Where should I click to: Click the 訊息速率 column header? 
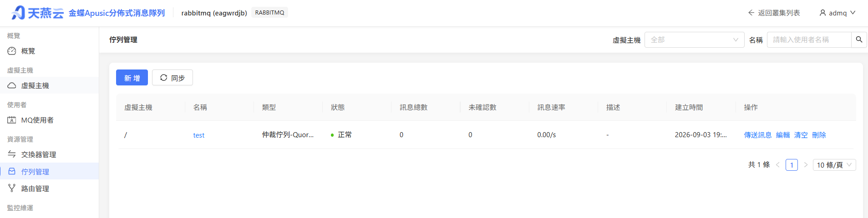pyautogui.click(x=551, y=107)
